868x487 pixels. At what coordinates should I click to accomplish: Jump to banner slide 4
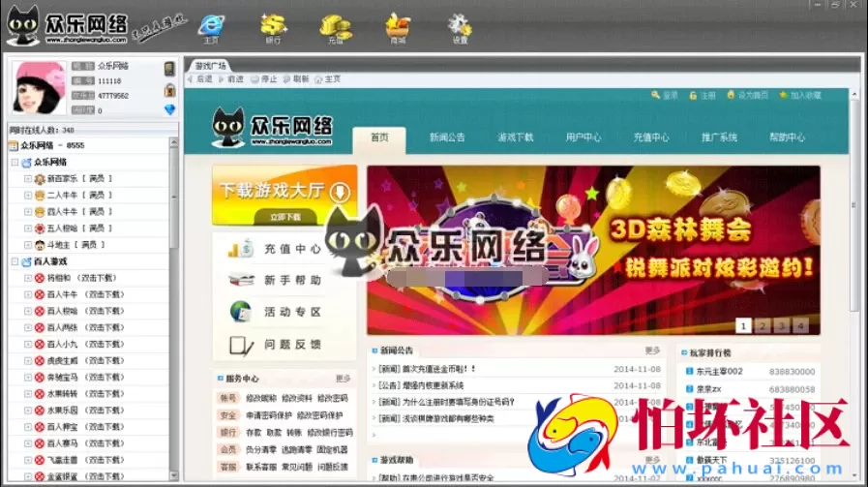coord(800,325)
